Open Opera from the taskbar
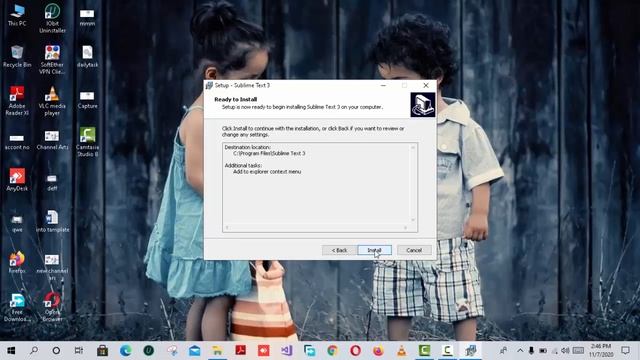The width and height of the screenshot is (640, 360). click(x=355, y=350)
